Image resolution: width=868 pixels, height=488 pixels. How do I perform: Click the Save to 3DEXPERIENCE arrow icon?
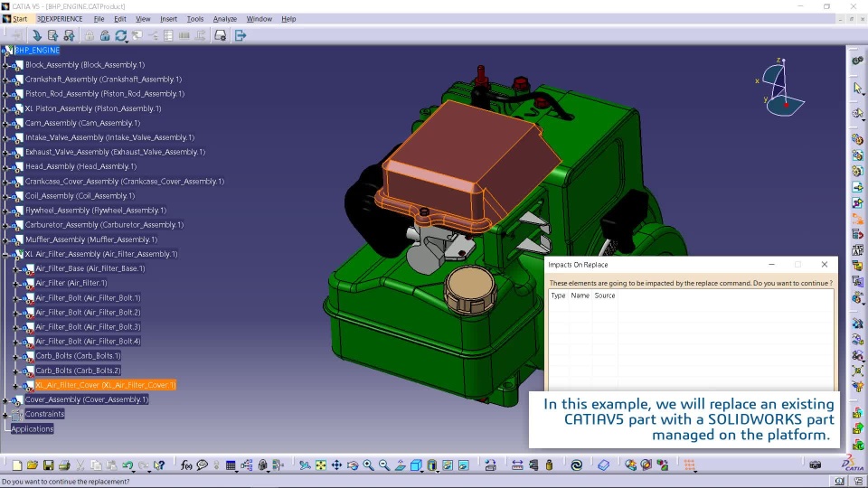36,35
